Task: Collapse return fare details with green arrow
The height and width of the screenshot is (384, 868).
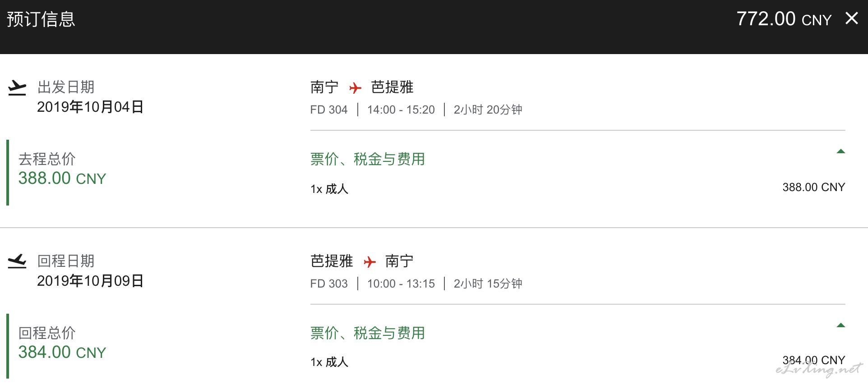Action: pyautogui.click(x=840, y=325)
